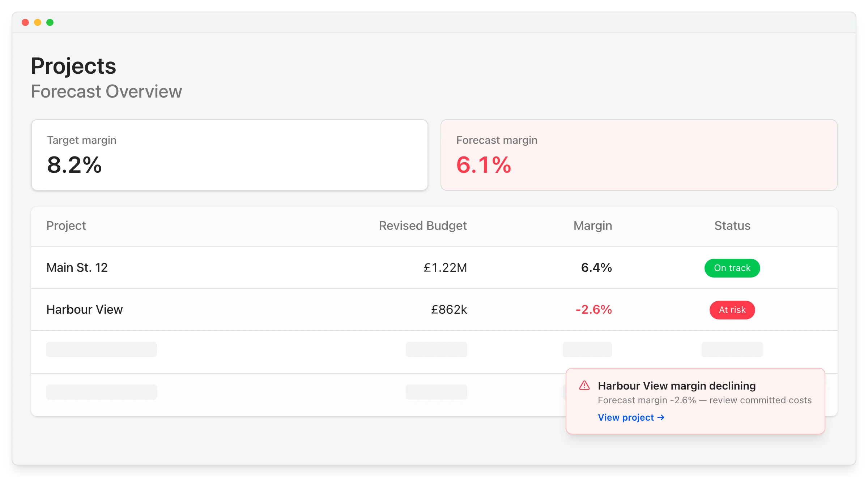
Task: Maximize the window with the green button
Action: (50, 22)
